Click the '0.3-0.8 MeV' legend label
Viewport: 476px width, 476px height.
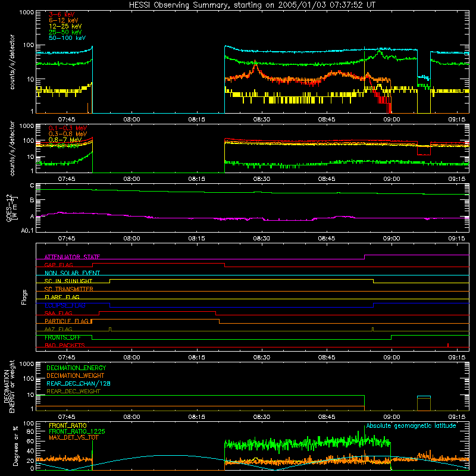click(68, 134)
